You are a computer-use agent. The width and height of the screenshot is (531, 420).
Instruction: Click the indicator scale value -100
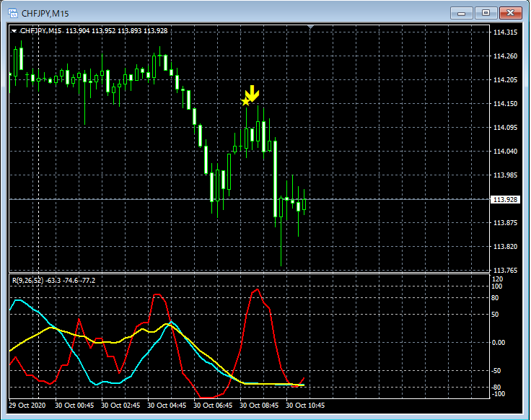point(498,393)
